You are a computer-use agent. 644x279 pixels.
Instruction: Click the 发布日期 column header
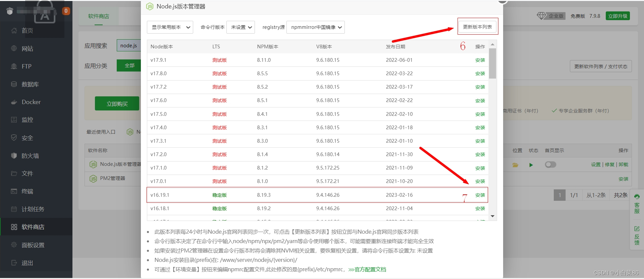(395, 46)
